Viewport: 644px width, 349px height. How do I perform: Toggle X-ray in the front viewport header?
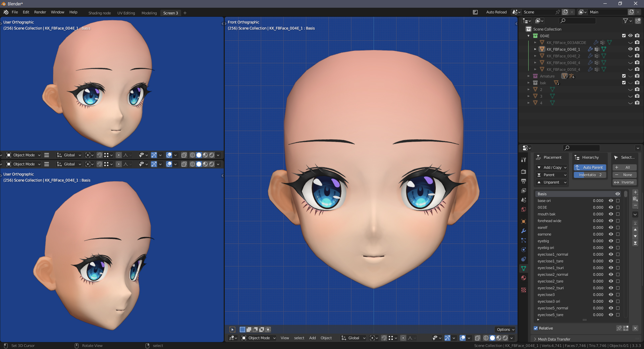click(x=478, y=338)
